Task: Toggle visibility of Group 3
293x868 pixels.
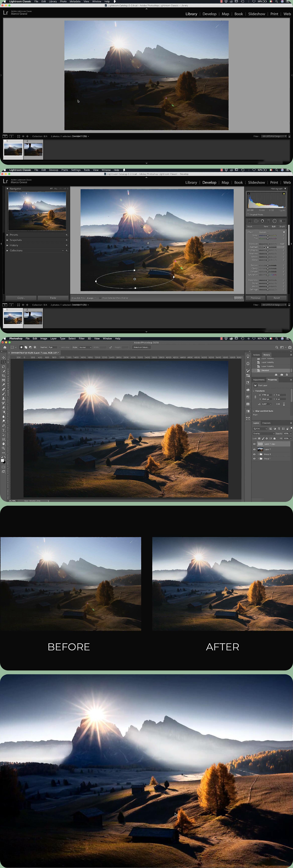Action: pyautogui.click(x=254, y=454)
